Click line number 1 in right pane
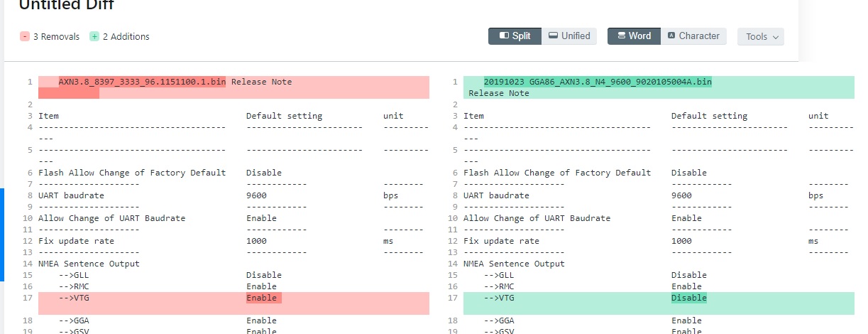 [x=455, y=82]
